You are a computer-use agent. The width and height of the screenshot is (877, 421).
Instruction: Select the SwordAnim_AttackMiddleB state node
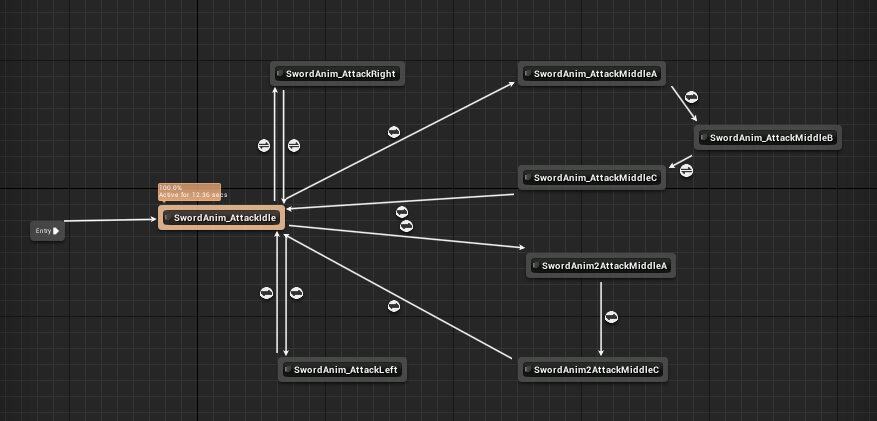[768, 138]
